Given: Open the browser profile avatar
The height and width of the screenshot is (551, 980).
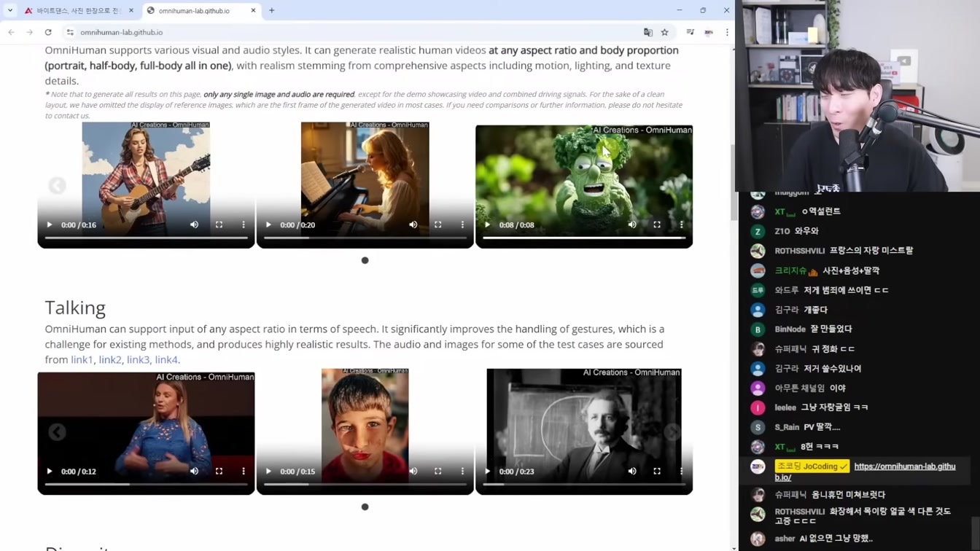Looking at the screenshot, I should [x=709, y=32].
